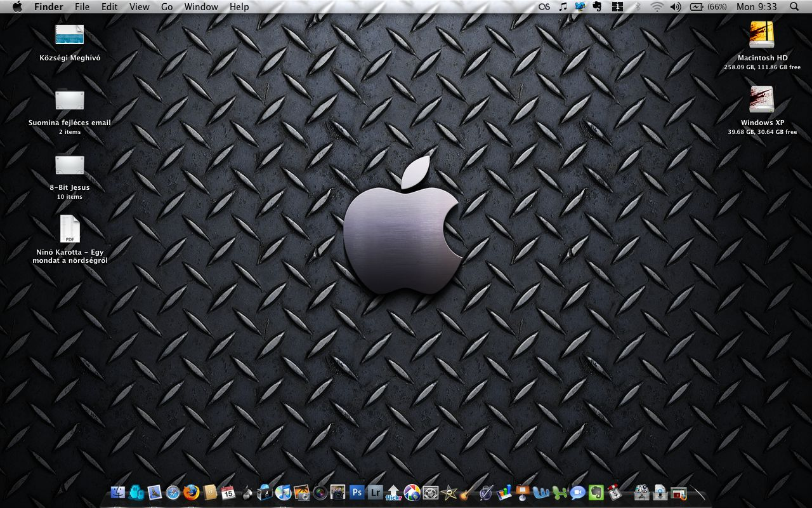Open Flickr Uploadr in the Dock

(x=394, y=493)
